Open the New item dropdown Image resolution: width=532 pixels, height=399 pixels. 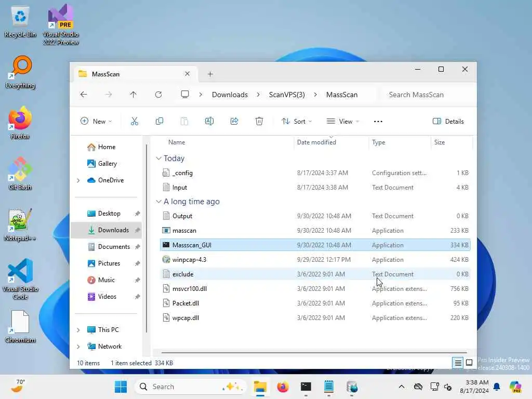(96, 121)
